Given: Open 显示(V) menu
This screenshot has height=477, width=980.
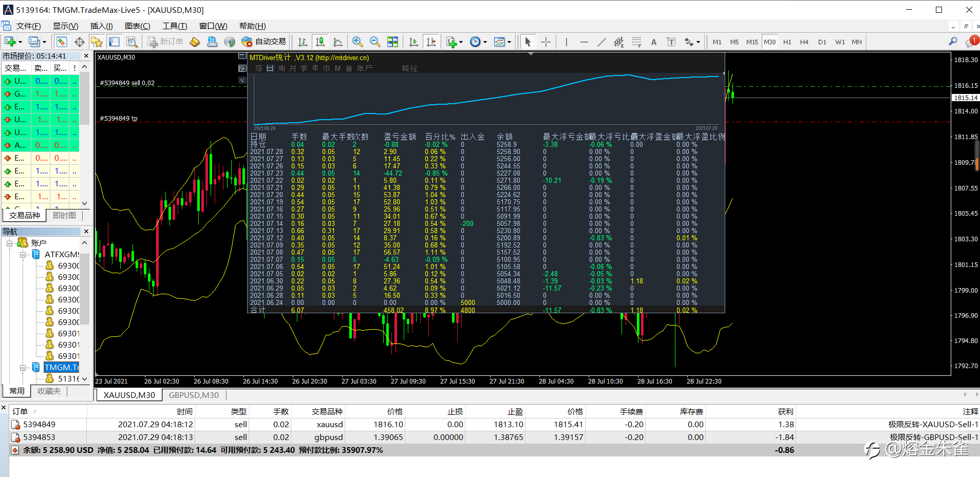Looking at the screenshot, I should point(65,26).
